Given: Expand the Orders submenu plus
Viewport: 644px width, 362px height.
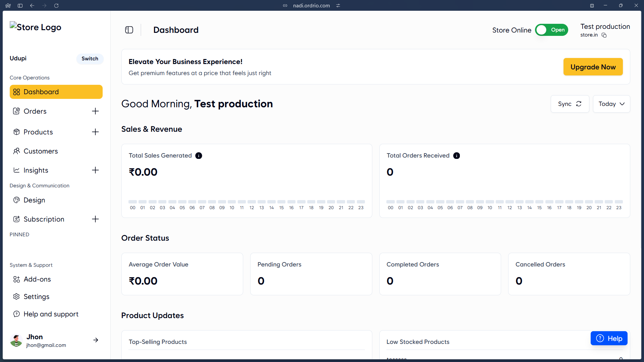Looking at the screenshot, I should pos(95,111).
